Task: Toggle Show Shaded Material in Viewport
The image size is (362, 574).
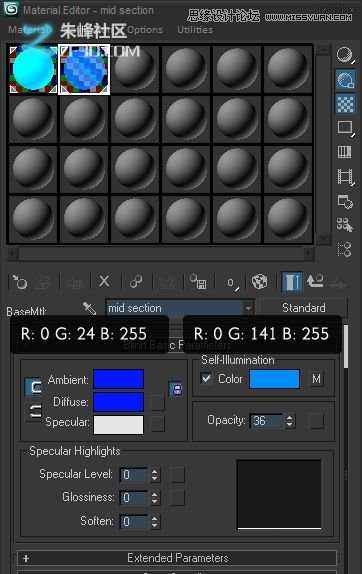Action: pos(260,282)
